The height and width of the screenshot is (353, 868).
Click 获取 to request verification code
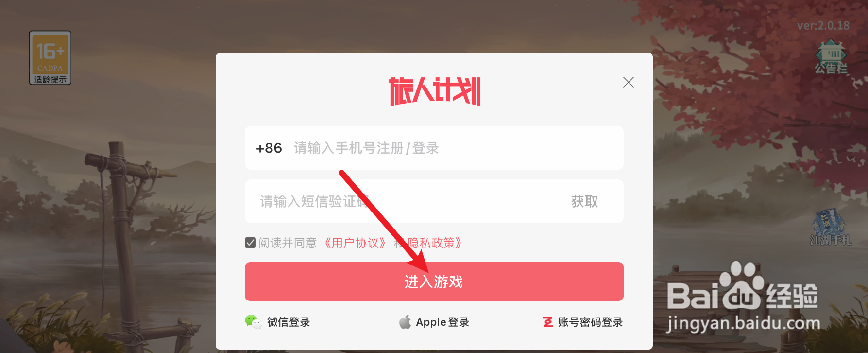click(584, 201)
